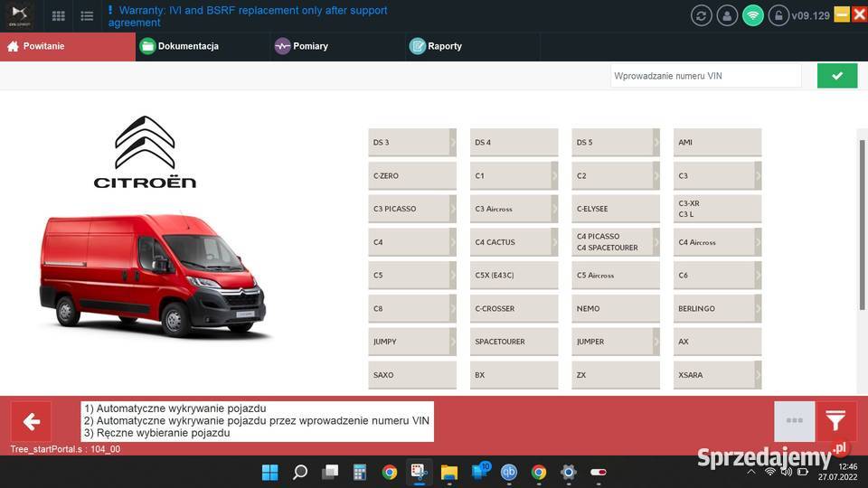Expand the C1 chevron arrow

(x=554, y=175)
